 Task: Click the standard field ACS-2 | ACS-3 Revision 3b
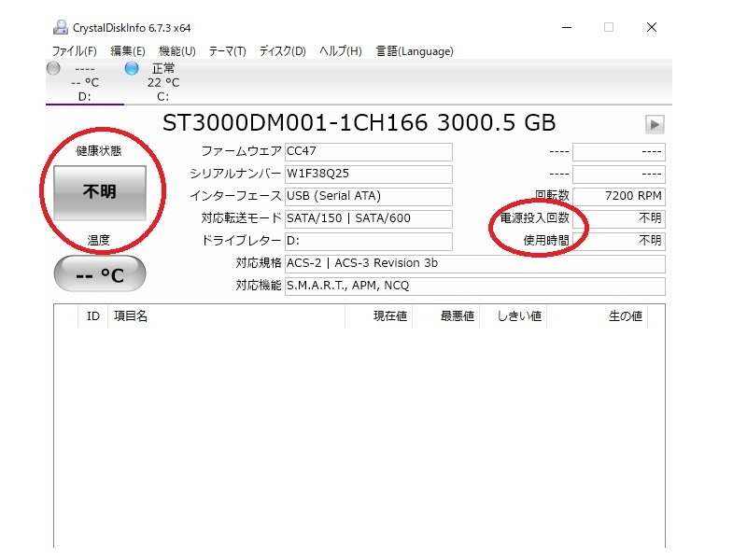click(x=475, y=264)
